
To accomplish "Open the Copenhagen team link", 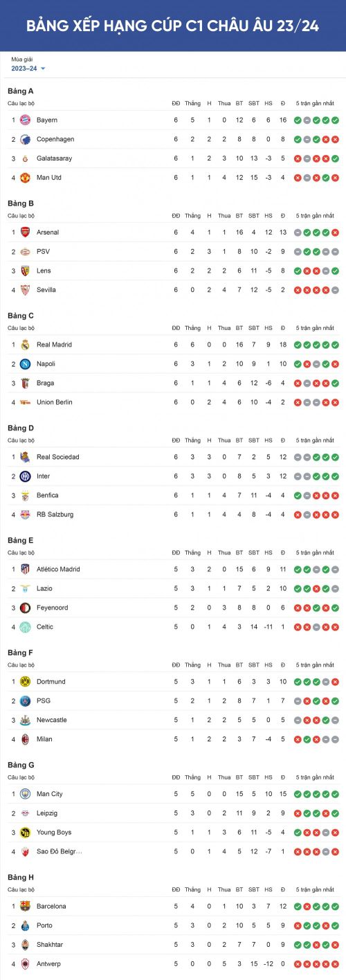I will coord(55,139).
